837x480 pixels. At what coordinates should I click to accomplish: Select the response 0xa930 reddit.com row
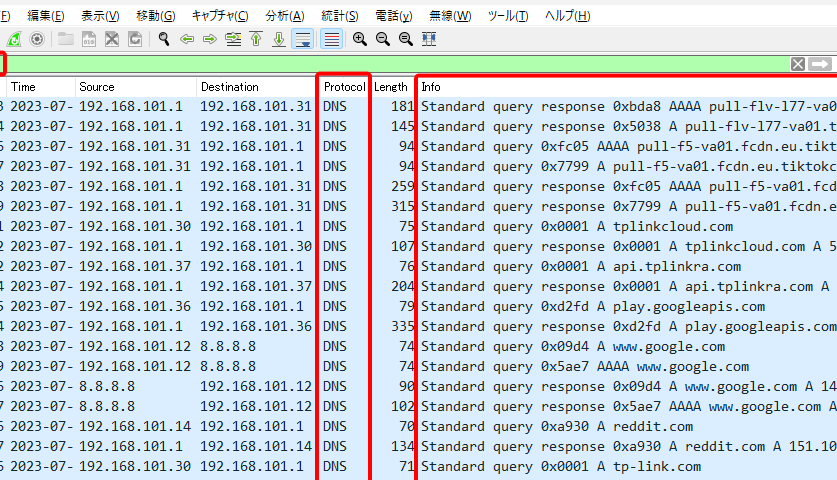pyautogui.click(x=418, y=447)
